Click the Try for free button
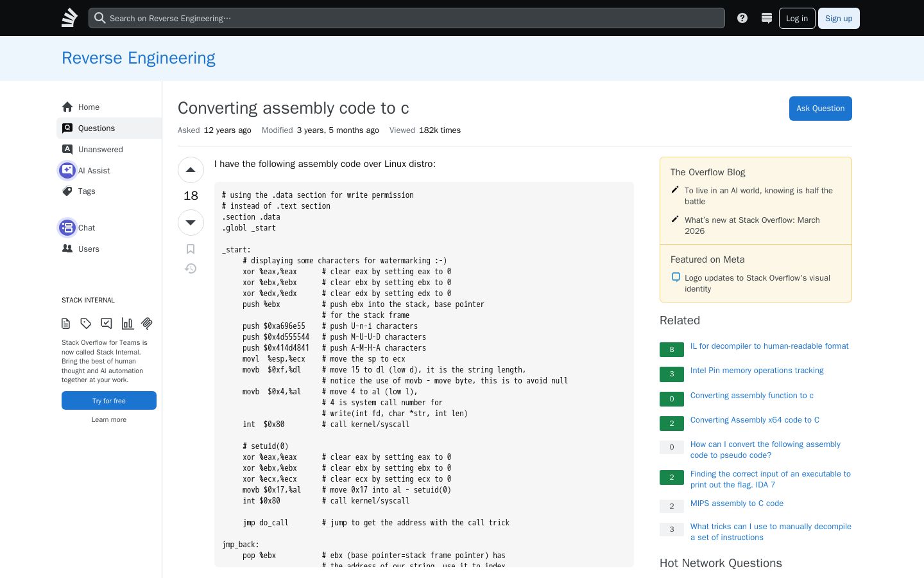The height and width of the screenshot is (578, 924). coord(109,401)
